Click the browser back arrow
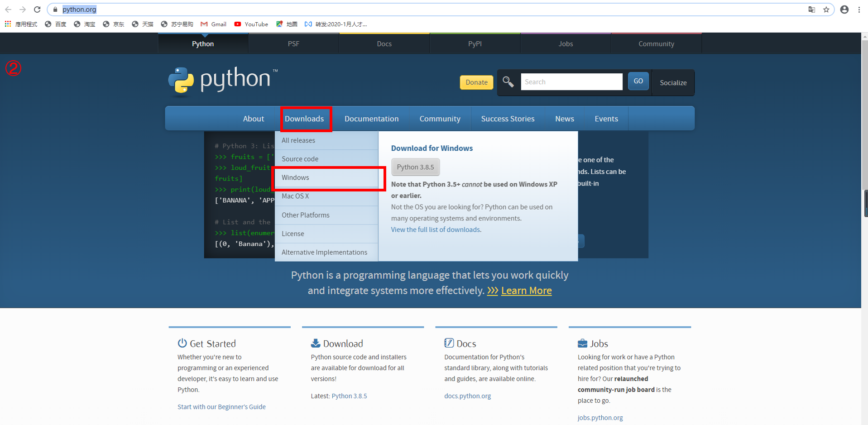 (8, 10)
